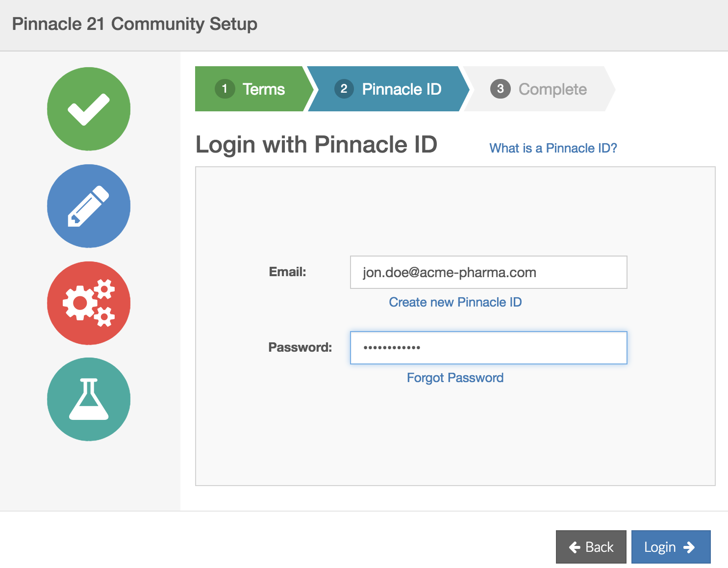Click the step 2 number badge
The width and height of the screenshot is (728, 568).
tap(344, 89)
